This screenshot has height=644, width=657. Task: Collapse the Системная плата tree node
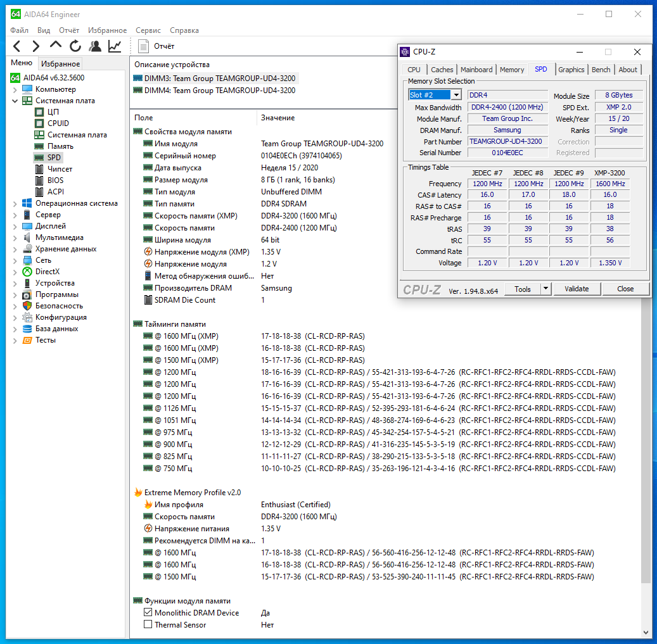[x=15, y=101]
